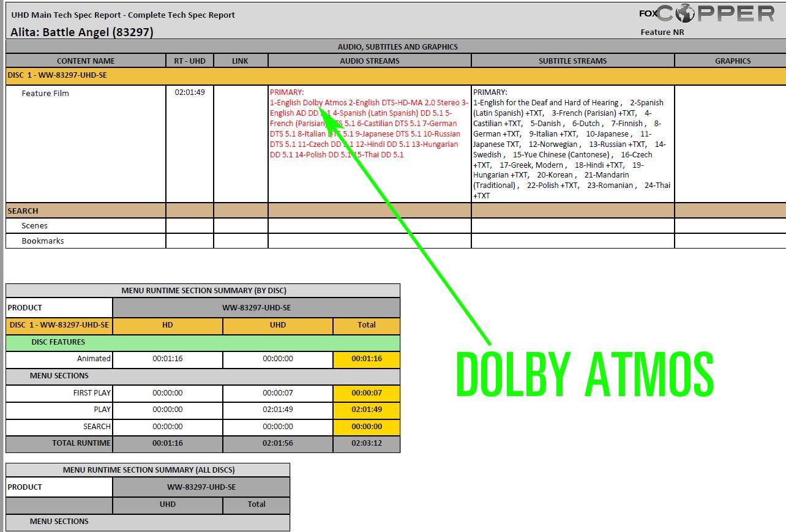Click WW-83297-UHD-SE in by-disc table
Viewport: 786px width, 532px height.
tap(256, 307)
